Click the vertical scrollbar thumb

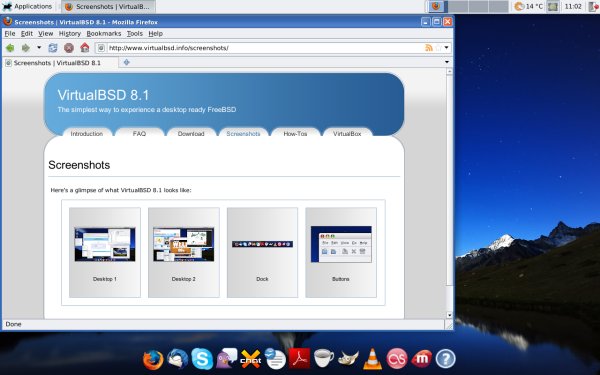click(450, 180)
